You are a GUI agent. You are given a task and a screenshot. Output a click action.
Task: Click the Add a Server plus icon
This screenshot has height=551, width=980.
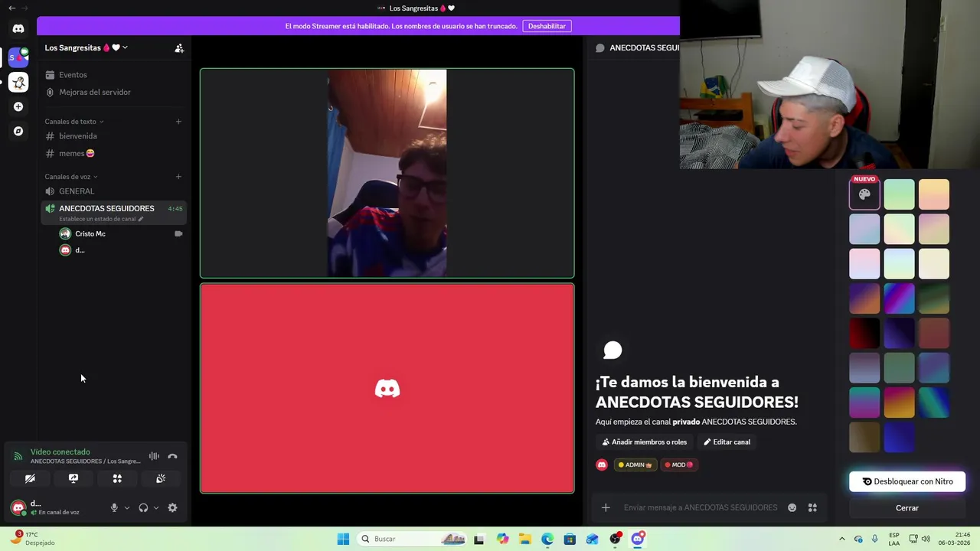[x=18, y=106]
